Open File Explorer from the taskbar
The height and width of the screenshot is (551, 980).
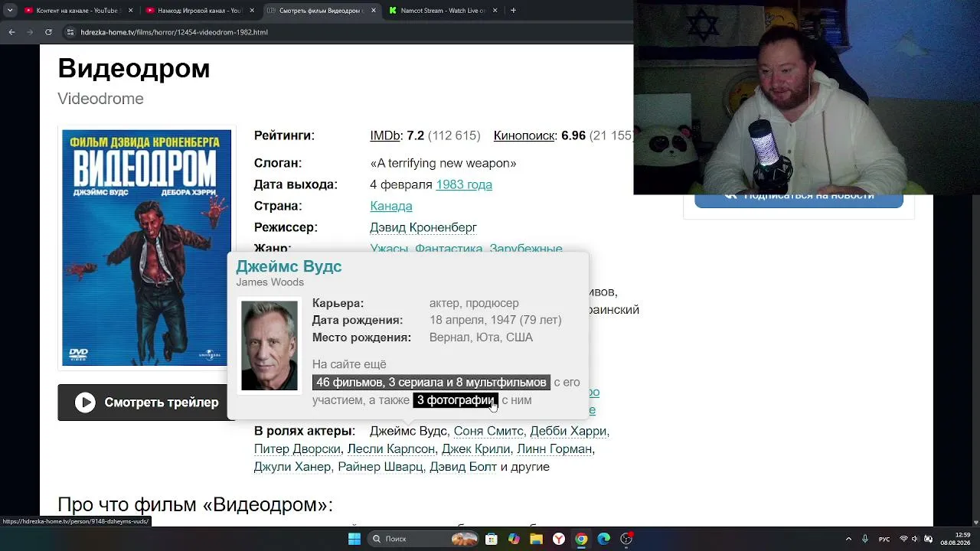point(536,539)
